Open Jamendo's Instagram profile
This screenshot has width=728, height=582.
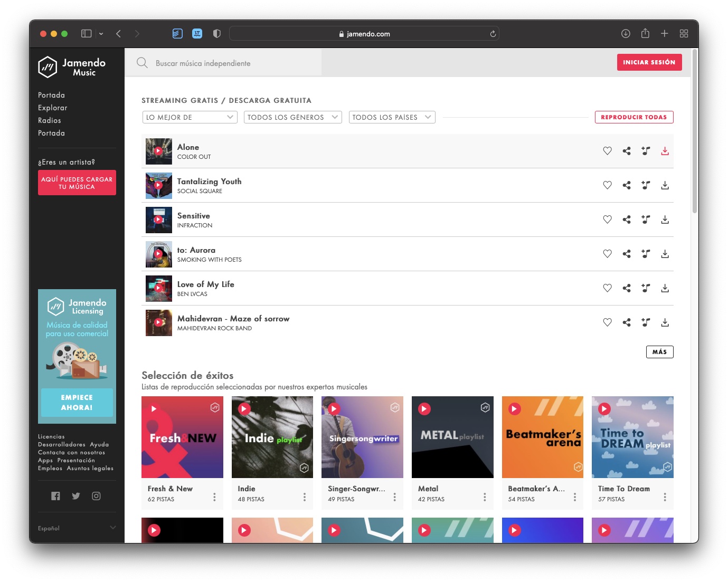coord(96,496)
